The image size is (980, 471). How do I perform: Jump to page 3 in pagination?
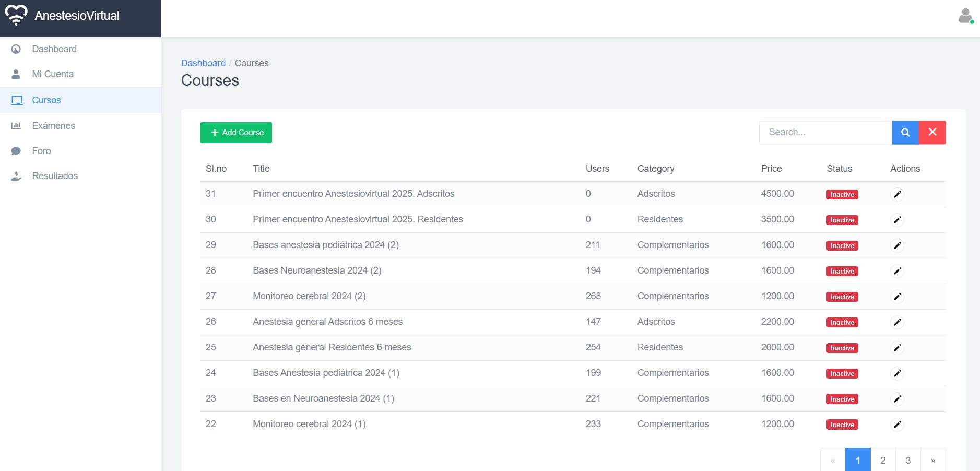pos(908,460)
